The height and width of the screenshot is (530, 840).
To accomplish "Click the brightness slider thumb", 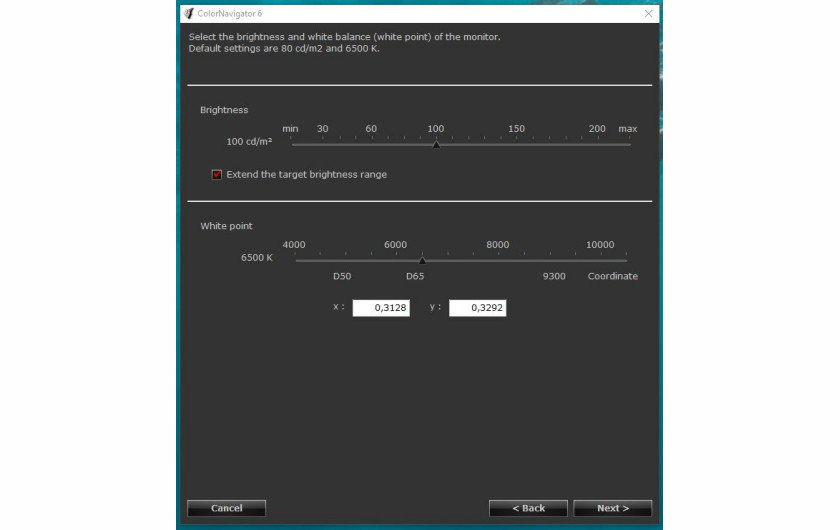I will coord(437,145).
